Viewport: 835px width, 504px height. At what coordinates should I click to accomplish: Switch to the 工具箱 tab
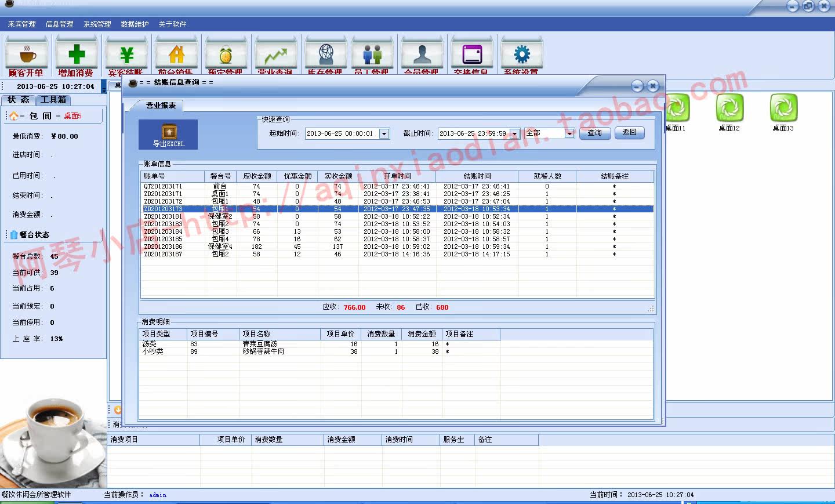53,100
